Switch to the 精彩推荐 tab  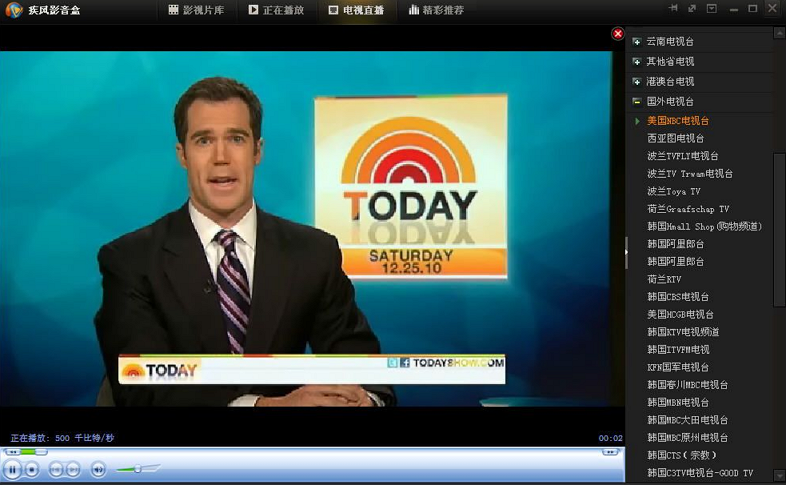[x=436, y=10]
